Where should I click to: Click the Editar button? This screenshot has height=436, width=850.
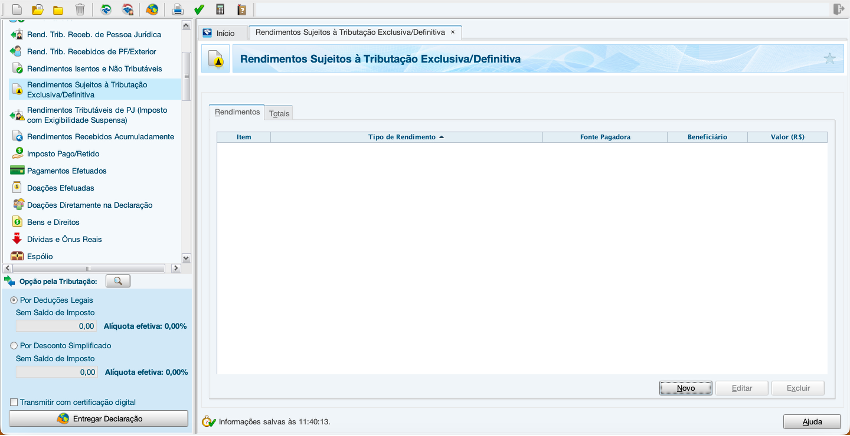(742, 389)
